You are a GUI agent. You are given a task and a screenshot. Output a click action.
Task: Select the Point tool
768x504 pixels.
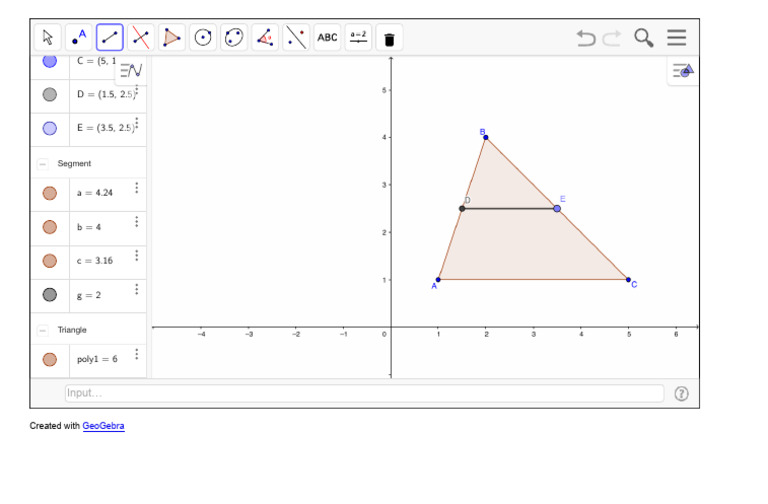point(78,37)
